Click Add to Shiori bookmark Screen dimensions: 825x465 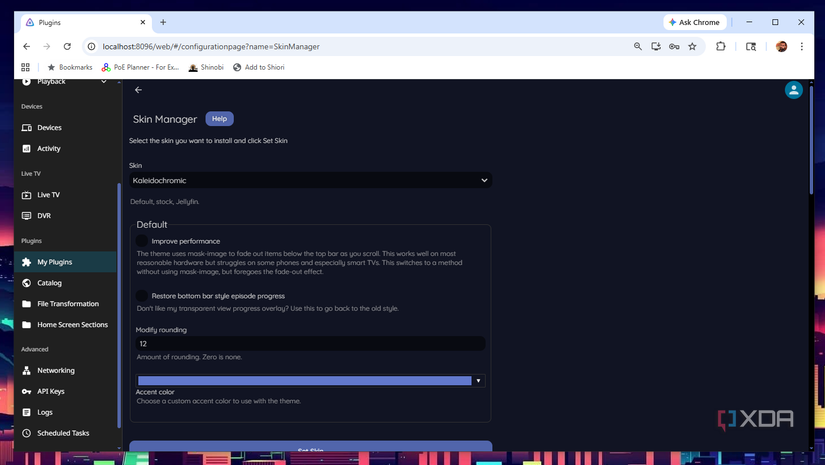pyautogui.click(x=259, y=67)
